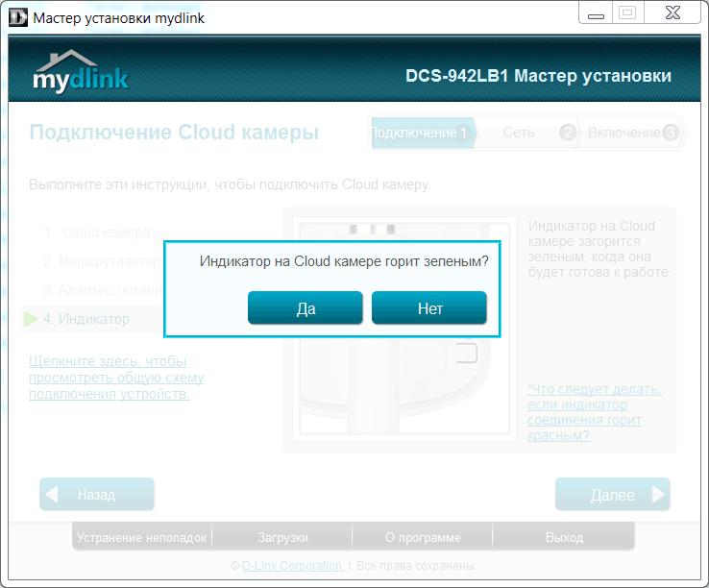The height and width of the screenshot is (588, 709).
Task: Click the D-Link title bar icon
Action: click(18, 17)
